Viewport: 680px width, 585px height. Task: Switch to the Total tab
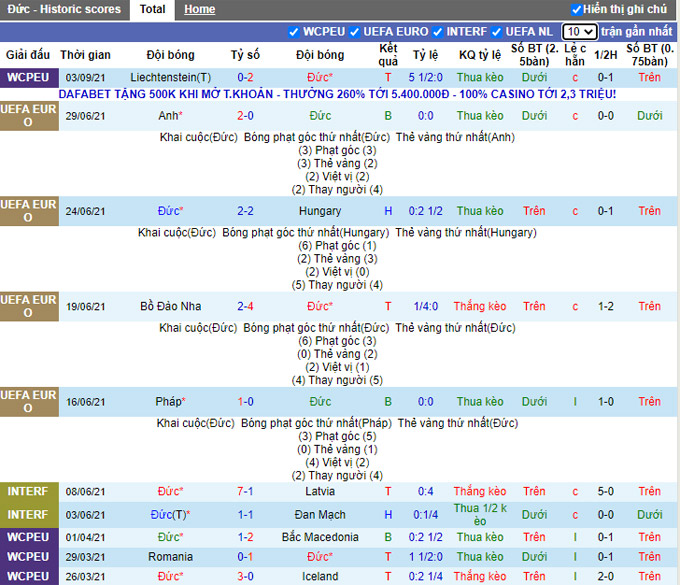coord(152,9)
